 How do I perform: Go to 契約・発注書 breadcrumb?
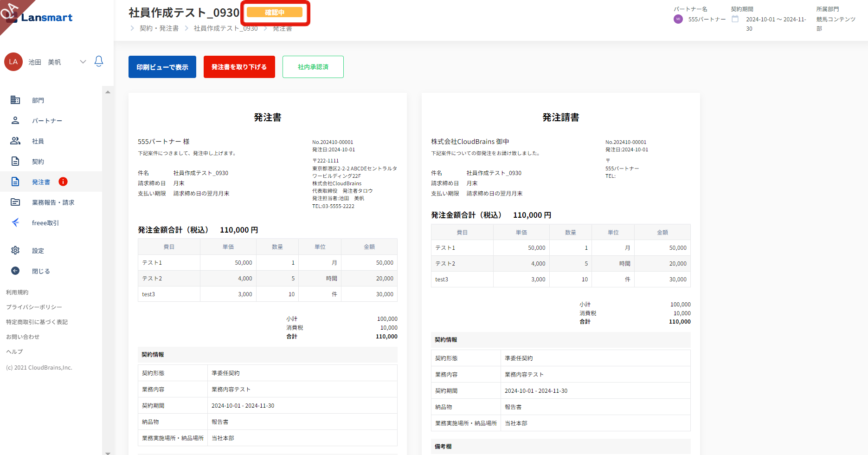pyautogui.click(x=159, y=28)
